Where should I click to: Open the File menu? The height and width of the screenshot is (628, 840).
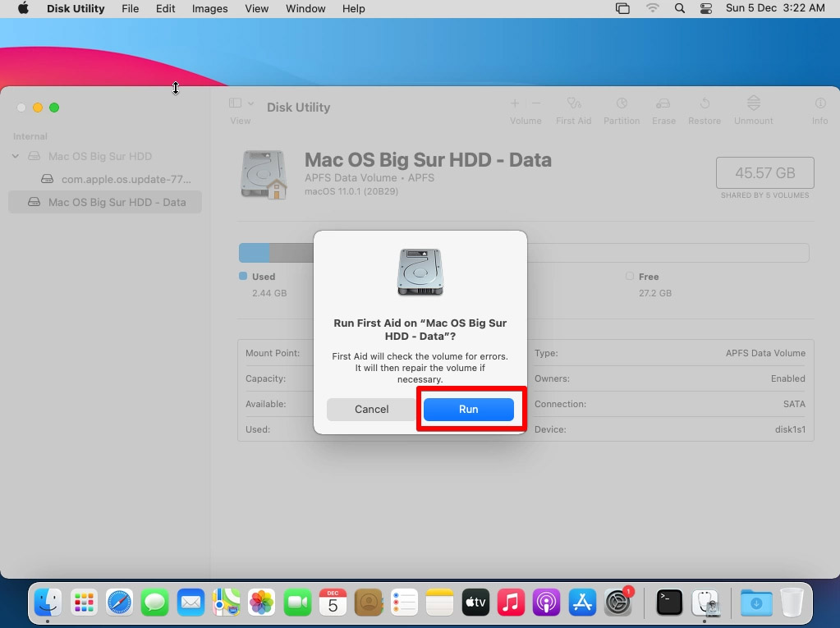coord(131,8)
